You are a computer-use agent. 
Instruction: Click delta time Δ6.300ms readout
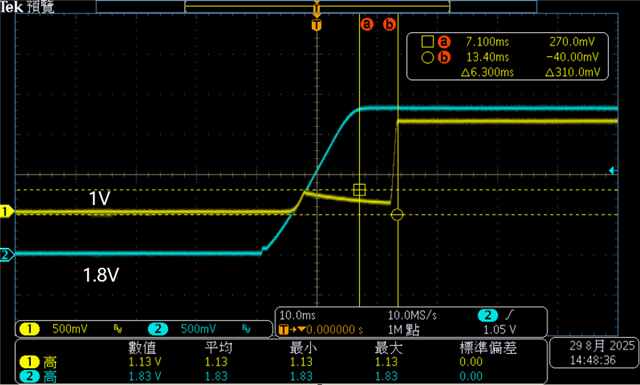(x=487, y=73)
